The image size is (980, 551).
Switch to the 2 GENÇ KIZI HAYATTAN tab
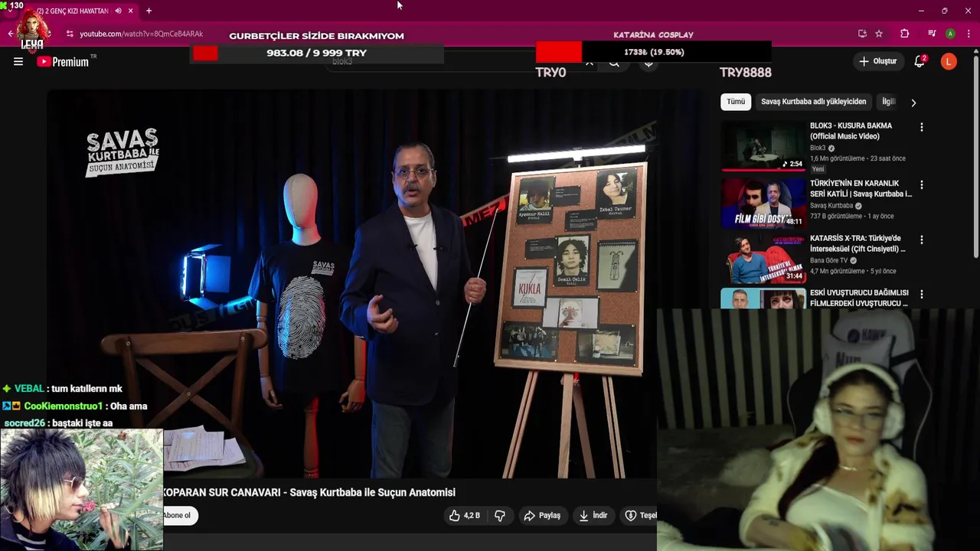coord(72,11)
